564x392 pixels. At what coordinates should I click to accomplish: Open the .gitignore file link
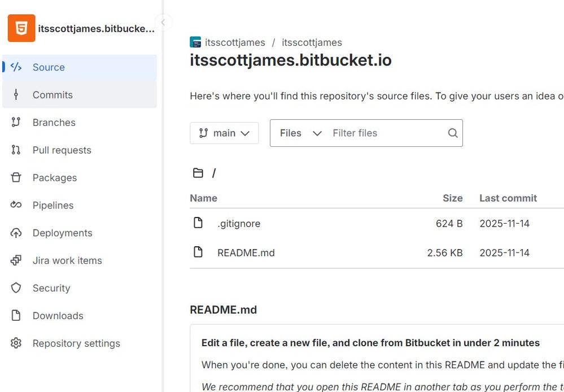[239, 224]
